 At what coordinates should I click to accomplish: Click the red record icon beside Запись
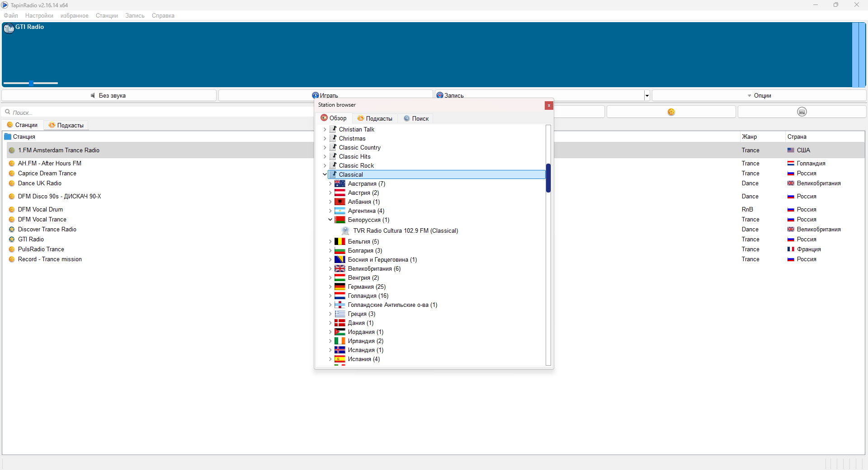click(x=439, y=95)
